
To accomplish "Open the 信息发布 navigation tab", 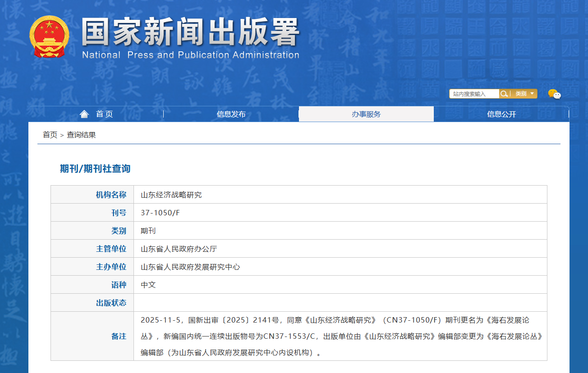I will click(231, 114).
